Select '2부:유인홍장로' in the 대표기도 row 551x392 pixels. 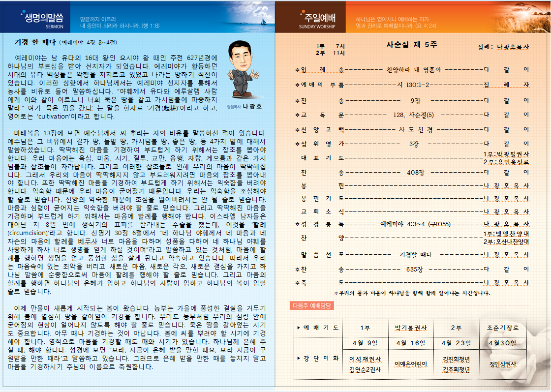point(506,162)
